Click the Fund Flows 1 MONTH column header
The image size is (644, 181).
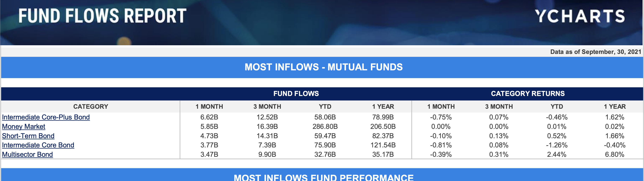209,107
